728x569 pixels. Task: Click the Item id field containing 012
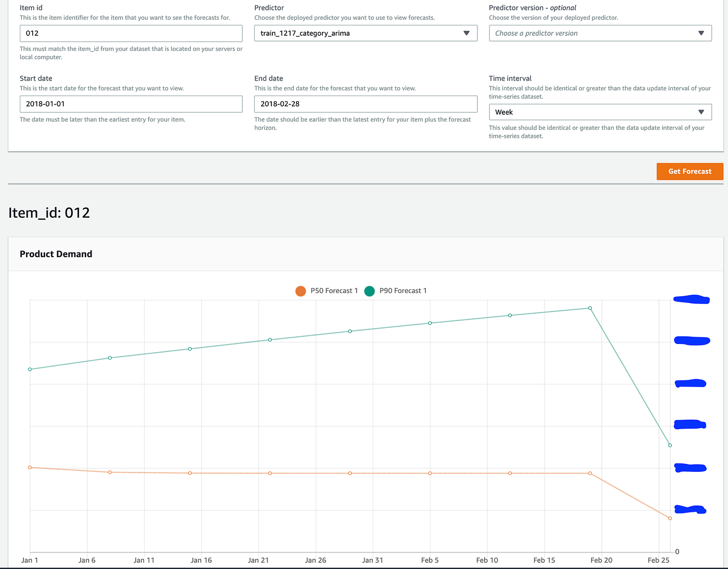[131, 33]
